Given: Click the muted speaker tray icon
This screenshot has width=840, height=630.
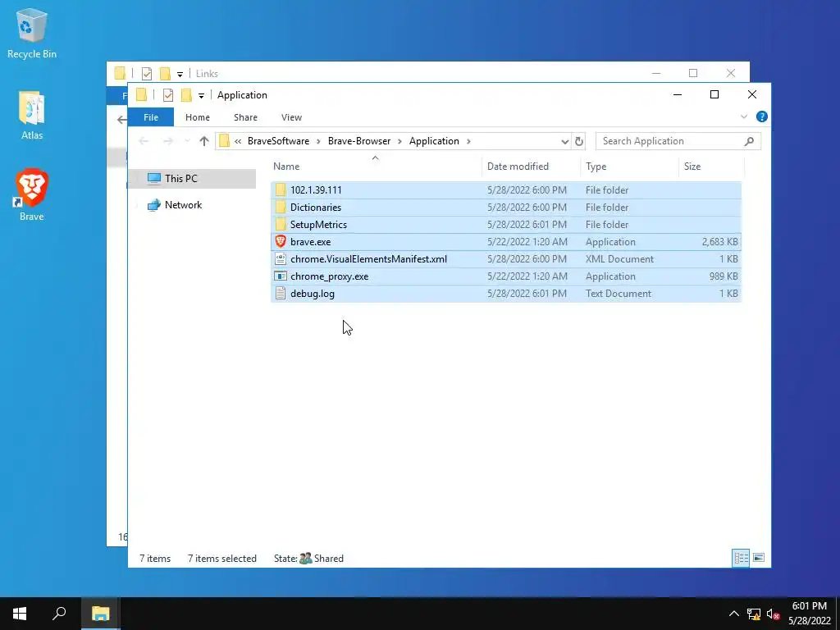Looking at the screenshot, I should tap(773, 614).
